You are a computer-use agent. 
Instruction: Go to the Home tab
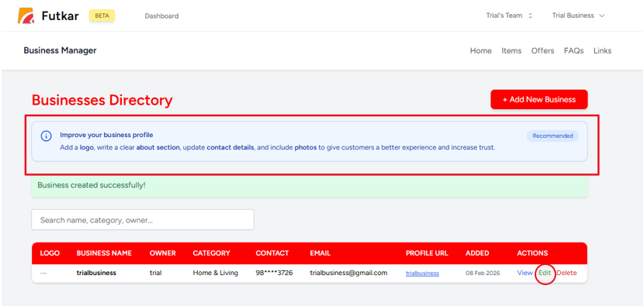480,51
